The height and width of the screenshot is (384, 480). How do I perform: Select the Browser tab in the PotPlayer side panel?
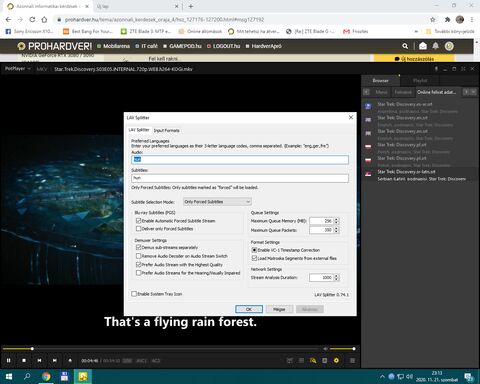point(380,80)
